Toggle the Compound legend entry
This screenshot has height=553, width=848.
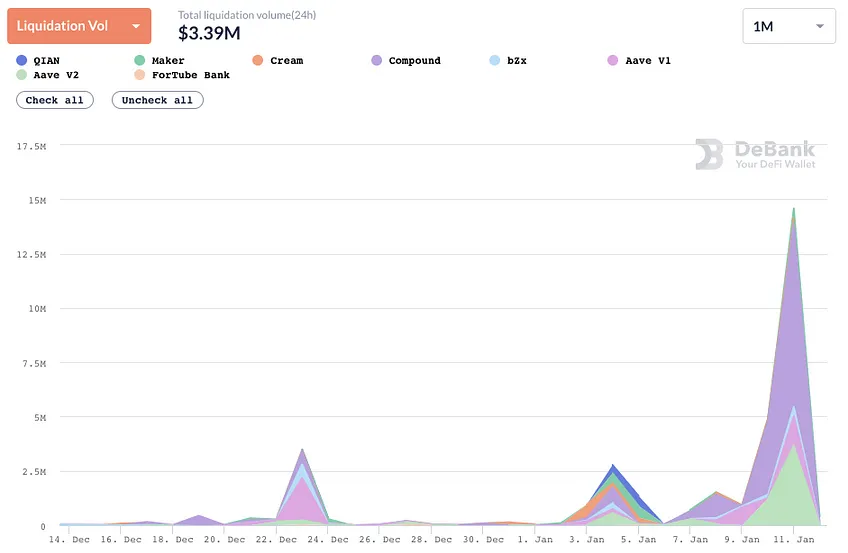(406, 61)
